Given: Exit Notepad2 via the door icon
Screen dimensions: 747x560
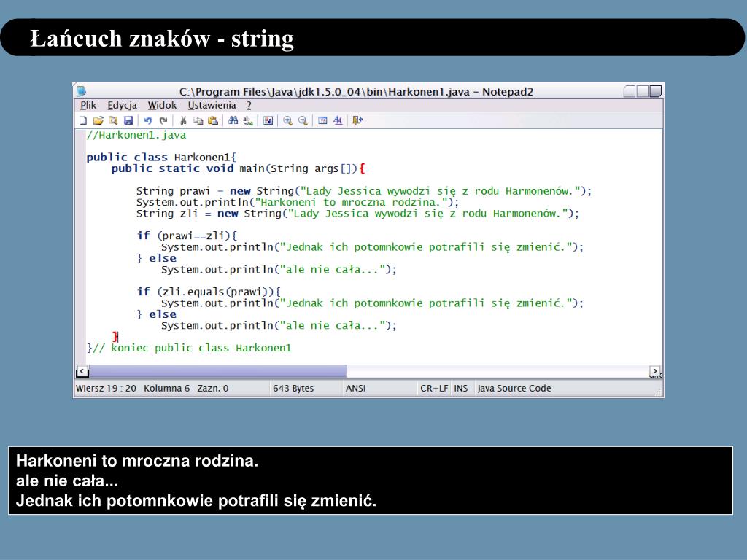Looking at the screenshot, I should 357,120.
